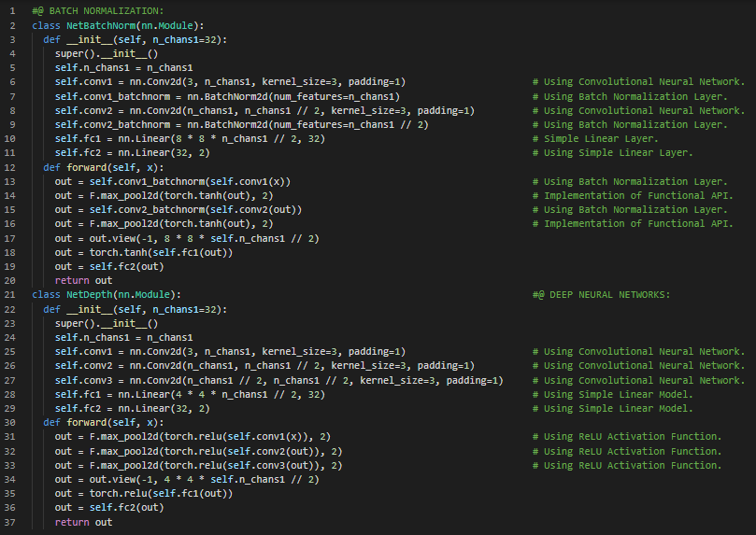Click 'def forward' on line 30
756x535 pixels.
tap(71, 422)
